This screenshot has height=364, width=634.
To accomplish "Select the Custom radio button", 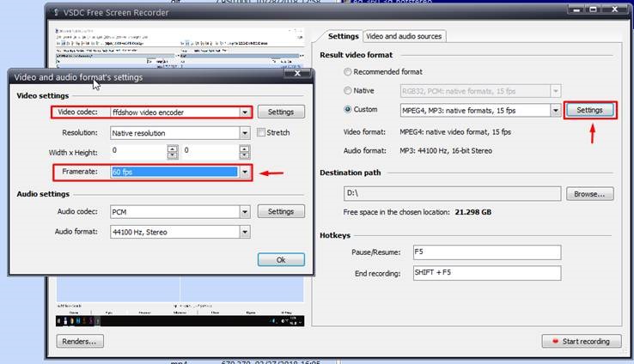I will (347, 109).
